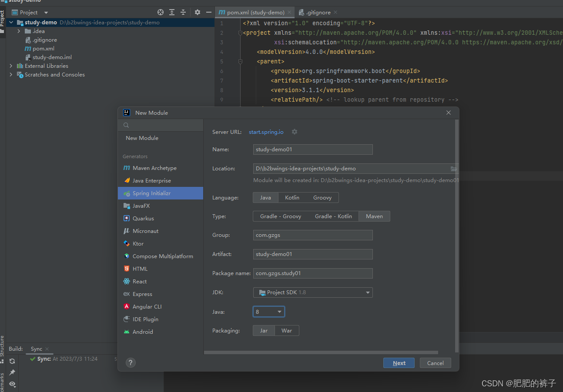Close the .gitignore editor tab

[x=335, y=13]
